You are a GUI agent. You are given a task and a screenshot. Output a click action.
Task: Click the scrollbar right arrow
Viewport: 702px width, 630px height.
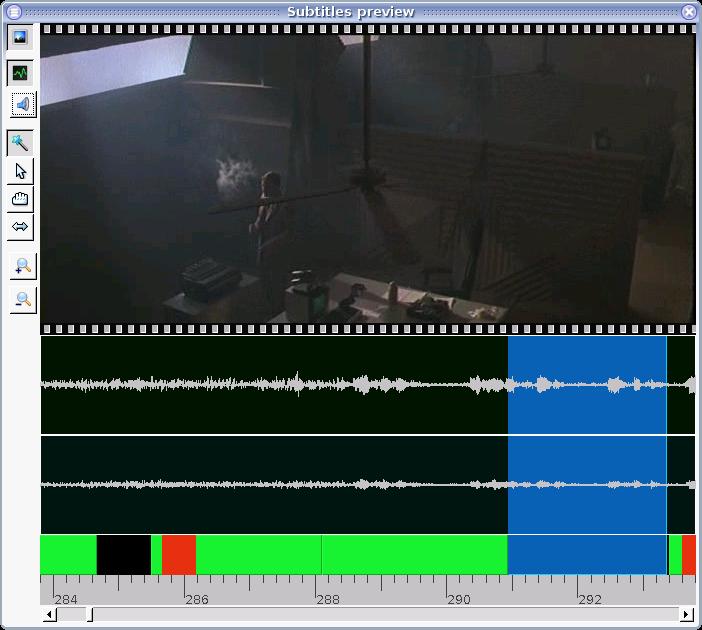point(686,614)
